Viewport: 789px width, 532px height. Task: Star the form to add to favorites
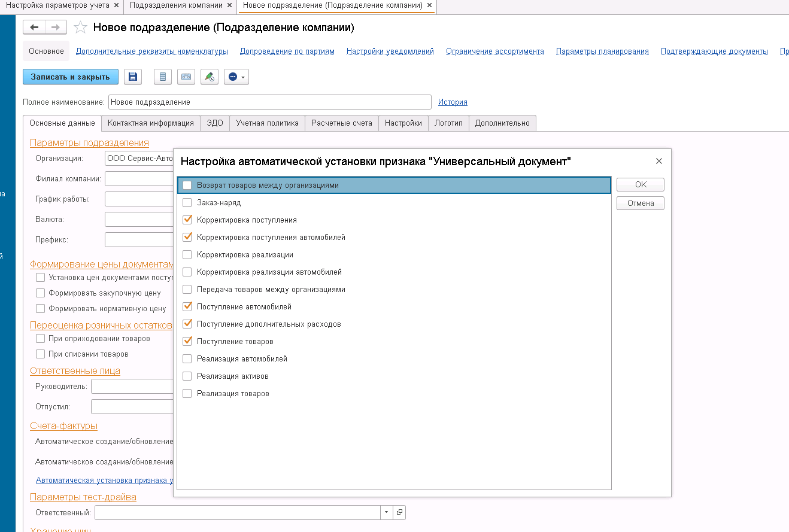pos(80,28)
